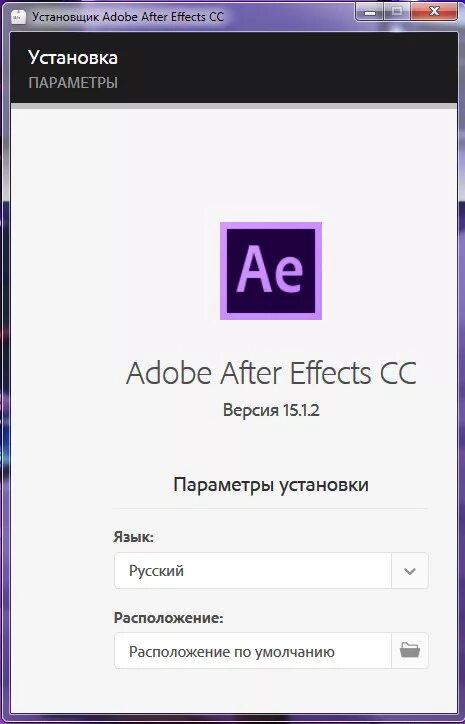This screenshot has height=724, width=465.
Task: Expand the language dropdown chevron arrow
Action: 410,571
